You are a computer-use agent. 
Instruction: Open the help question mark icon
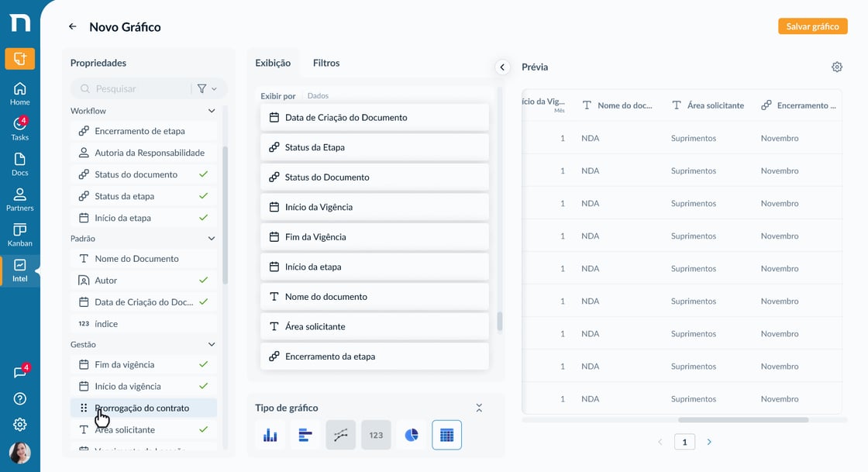(x=20, y=398)
